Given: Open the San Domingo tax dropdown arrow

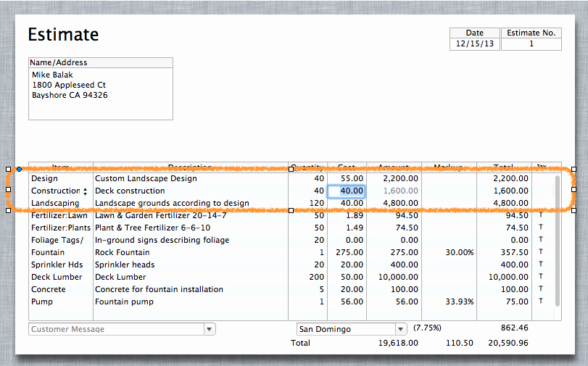Looking at the screenshot, I should coord(400,329).
